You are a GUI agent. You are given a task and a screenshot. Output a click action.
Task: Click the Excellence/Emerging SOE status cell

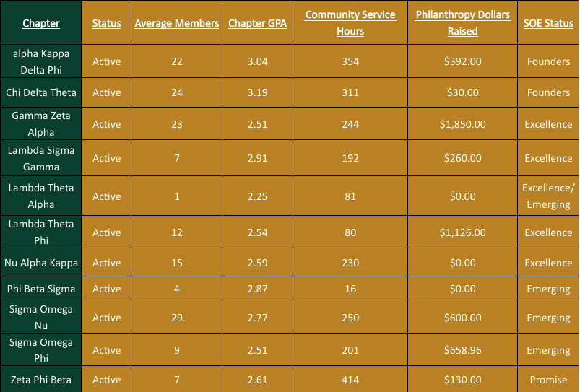click(548, 196)
